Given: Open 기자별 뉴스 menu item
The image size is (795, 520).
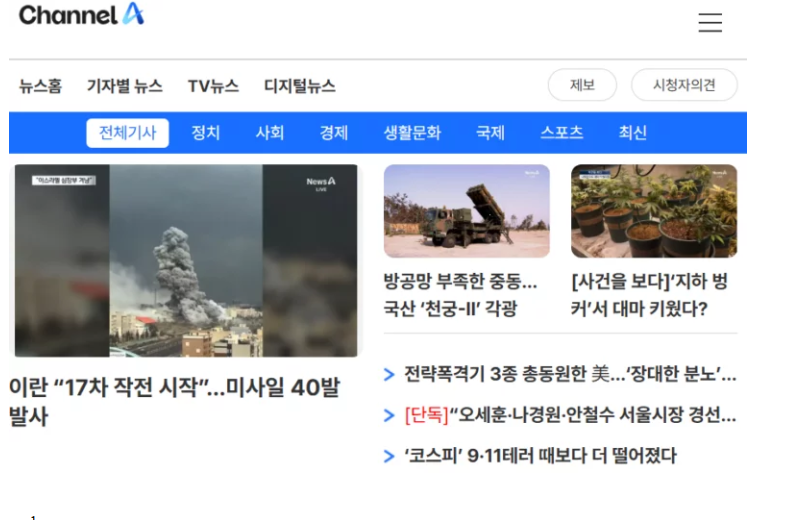Looking at the screenshot, I should coord(125,86).
